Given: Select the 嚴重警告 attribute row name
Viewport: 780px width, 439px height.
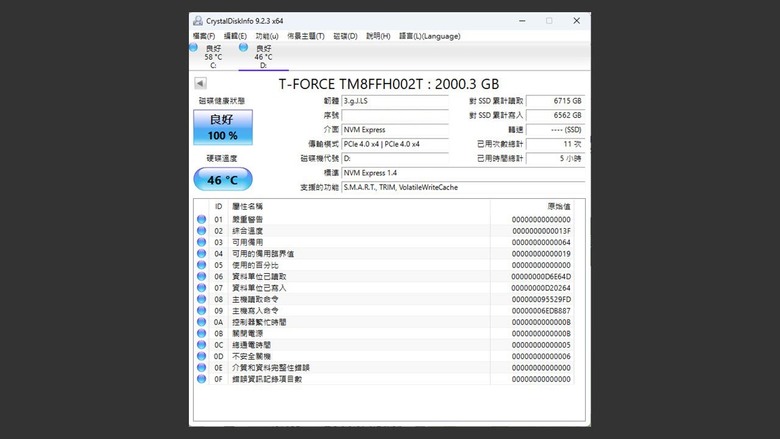Looking at the screenshot, I should (x=247, y=219).
